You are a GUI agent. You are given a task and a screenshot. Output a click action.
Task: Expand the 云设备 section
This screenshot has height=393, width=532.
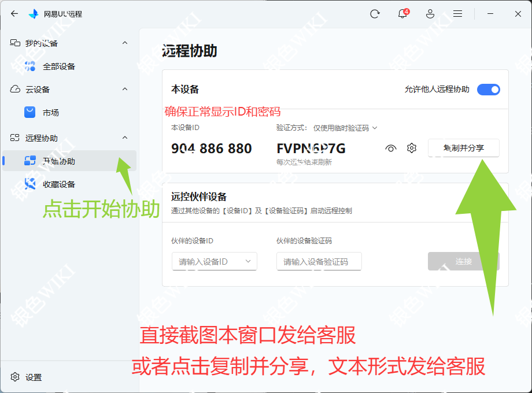coord(125,90)
